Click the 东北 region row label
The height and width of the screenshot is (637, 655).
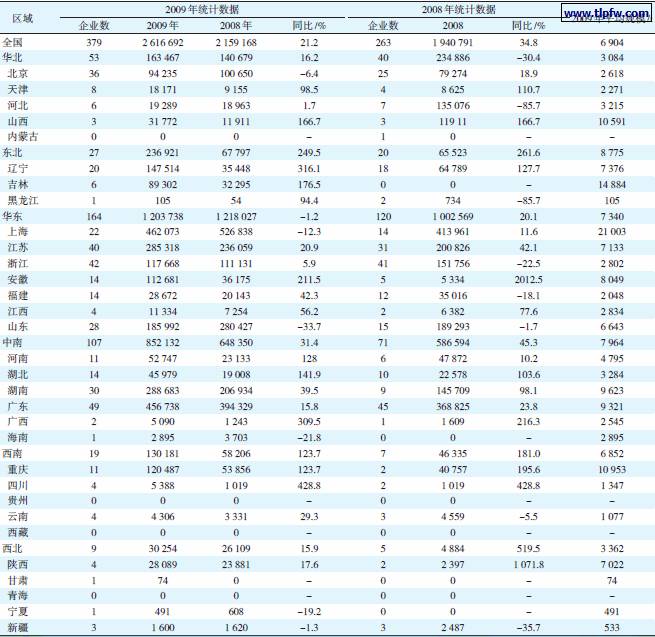tap(14, 154)
